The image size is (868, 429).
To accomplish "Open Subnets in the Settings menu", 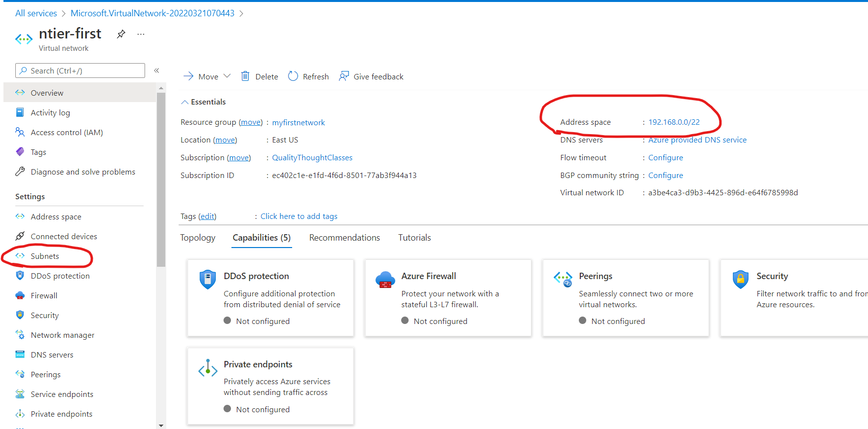I will 45,256.
